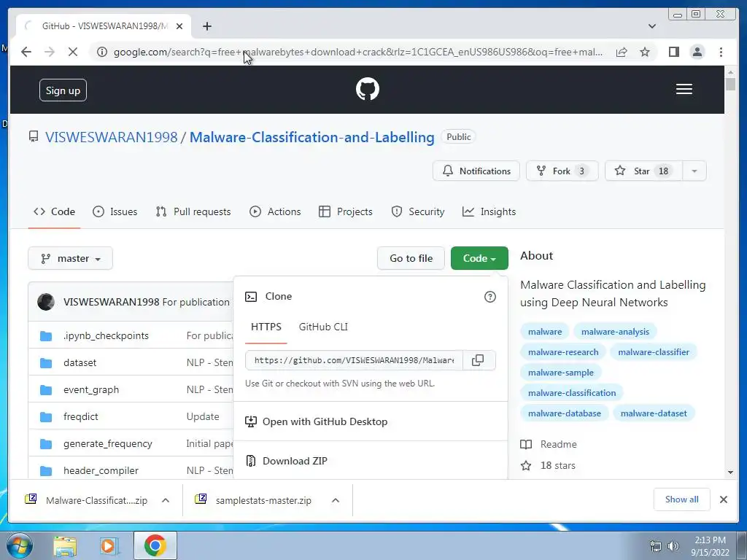Viewport: 747px width, 560px height.
Task: Open the .ipynb_checkpoints folder
Action: [106, 335]
